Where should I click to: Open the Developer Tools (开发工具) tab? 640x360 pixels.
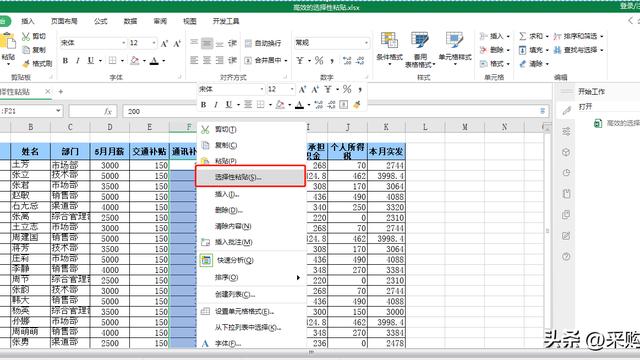click(x=226, y=21)
